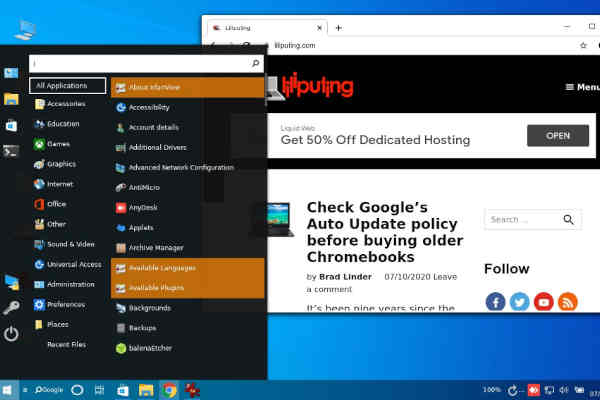Screen dimensions: 600x400
Task: Open the Administration category
Action: pyautogui.click(x=64, y=284)
